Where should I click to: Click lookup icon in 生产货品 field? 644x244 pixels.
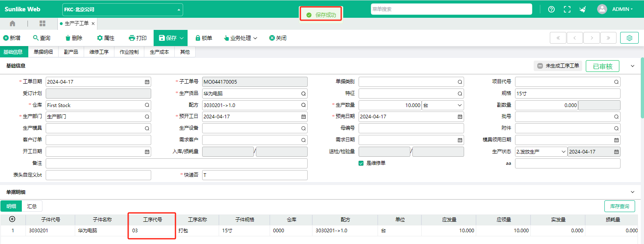point(304,94)
